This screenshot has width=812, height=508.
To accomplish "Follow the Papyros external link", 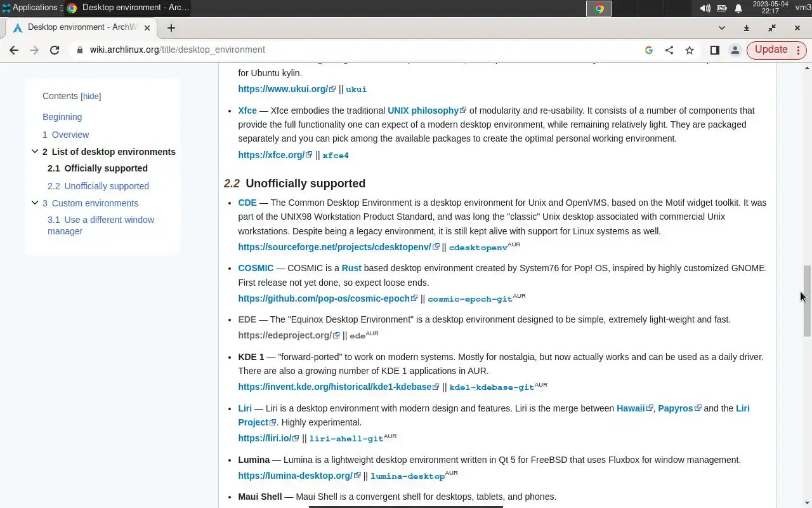I will point(679,408).
